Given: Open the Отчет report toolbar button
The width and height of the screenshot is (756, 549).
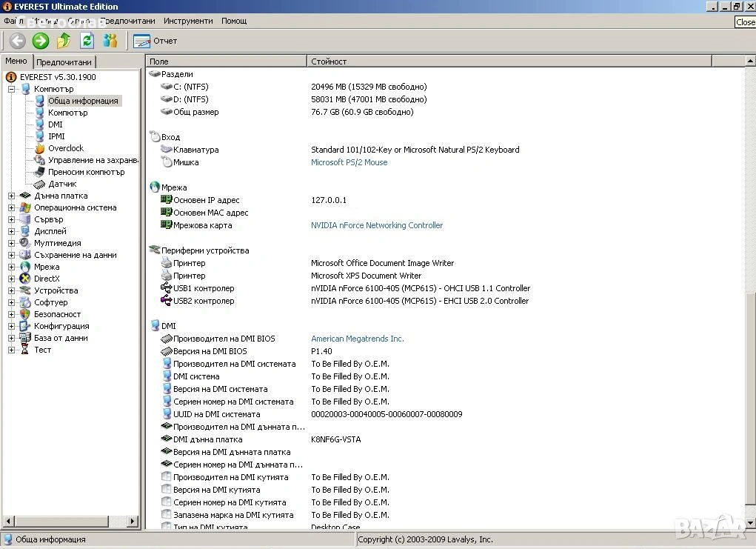Looking at the screenshot, I should [155, 41].
